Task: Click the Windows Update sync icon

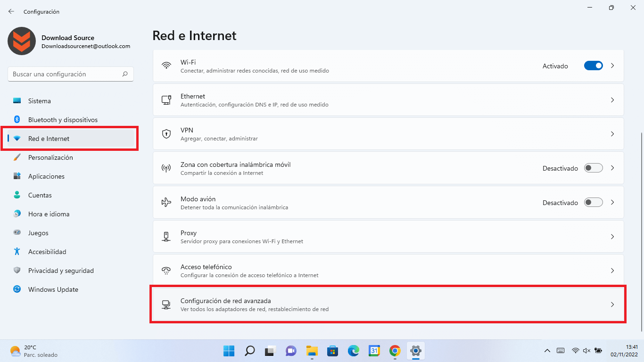Action: point(17,289)
